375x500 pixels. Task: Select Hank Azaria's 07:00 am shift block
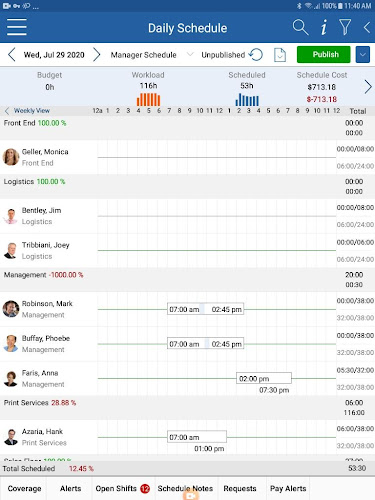(197, 437)
